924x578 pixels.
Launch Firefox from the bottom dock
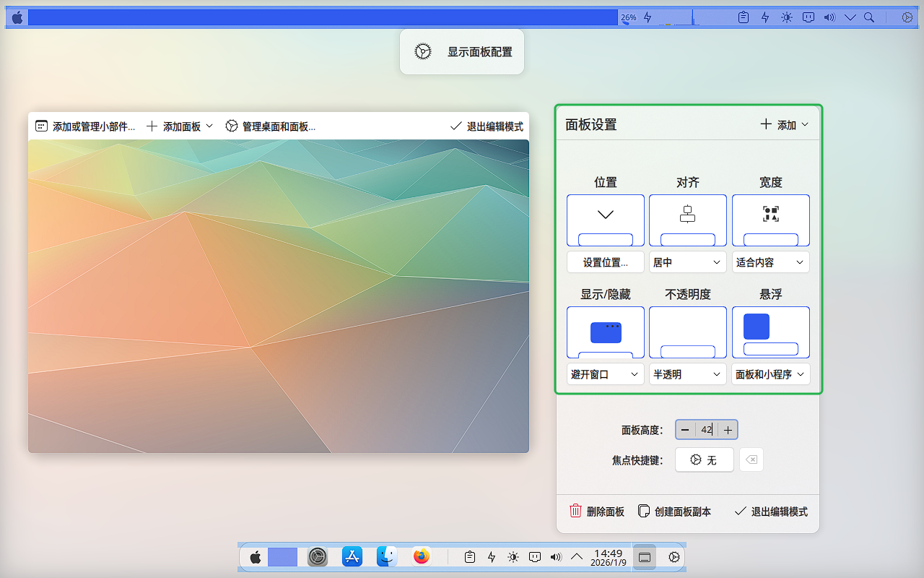coord(422,557)
